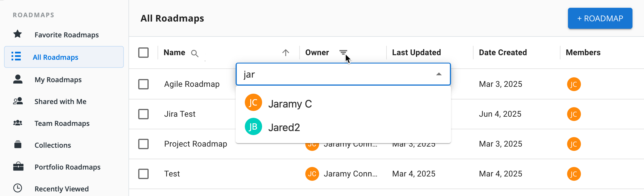Screen dimensions: 644x196
Task: Click the Favorite Roadmaps star icon
Action: [x=18, y=34]
